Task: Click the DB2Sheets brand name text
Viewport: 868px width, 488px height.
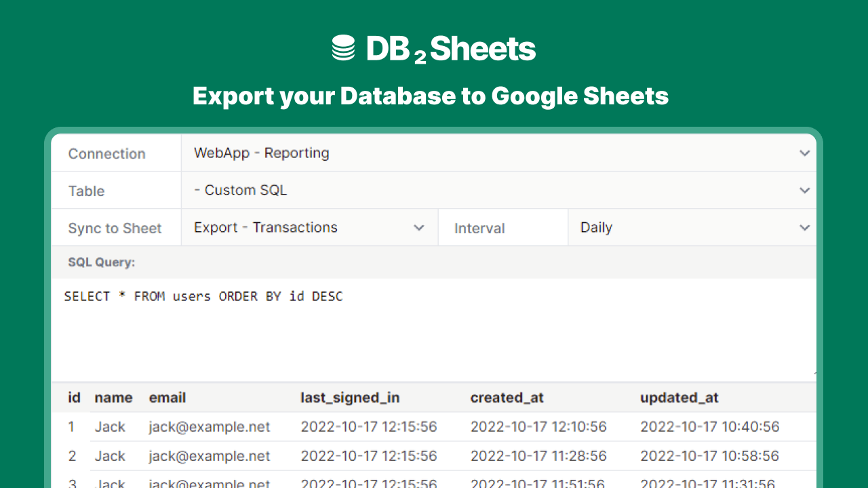Action: point(451,49)
